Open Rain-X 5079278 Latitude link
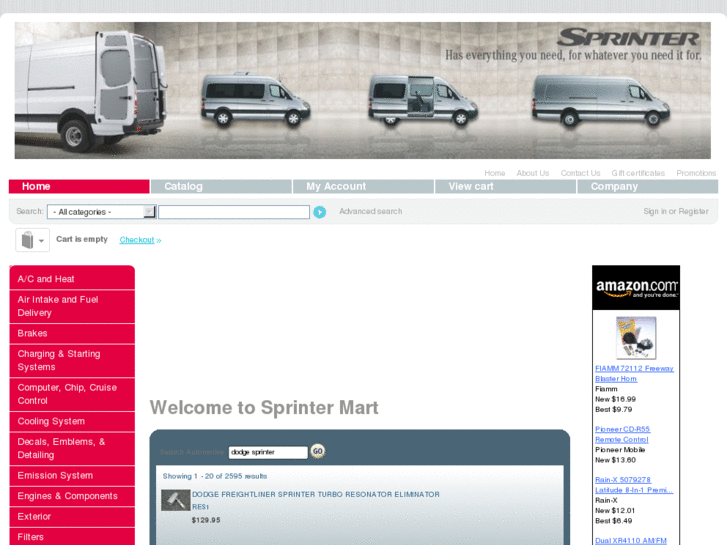Screen dimensions: 727x545 tap(634, 485)
